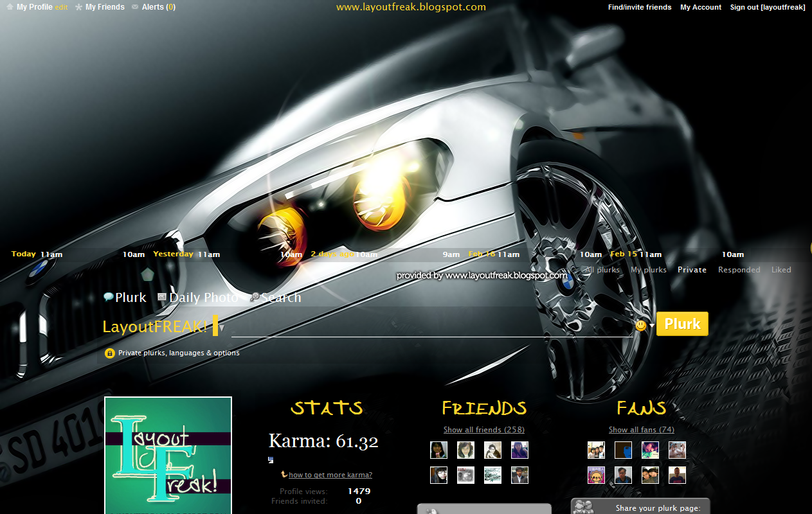812x514 pixels.
Task: Jump to the Today timeline marker
Action: (x=24, y=254)
